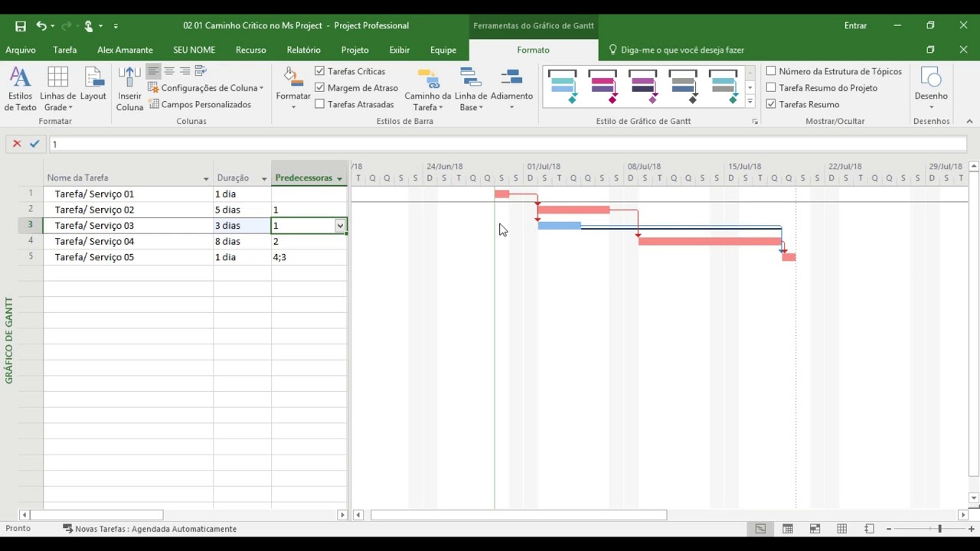Open Predecessoras column filter arrow
This screenshot has height=551, width=980.
click(x=339, y=179)
